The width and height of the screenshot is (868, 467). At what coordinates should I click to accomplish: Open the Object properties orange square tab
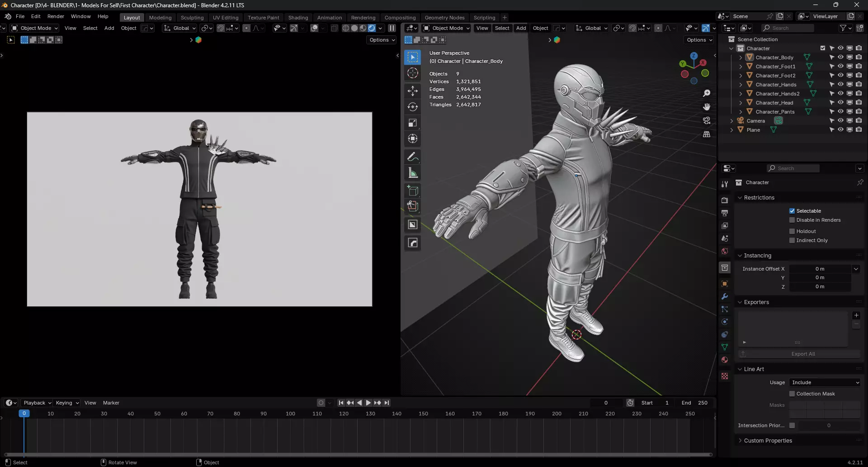[725, 284]
